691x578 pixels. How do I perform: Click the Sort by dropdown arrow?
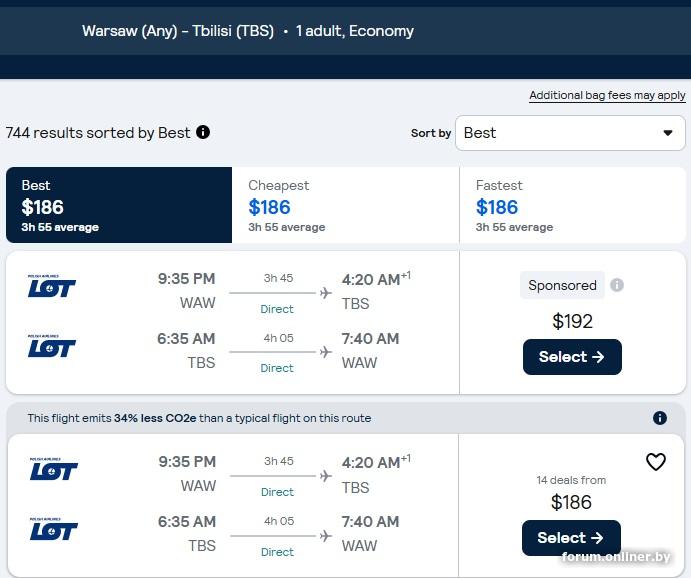(x=668, y=133)
